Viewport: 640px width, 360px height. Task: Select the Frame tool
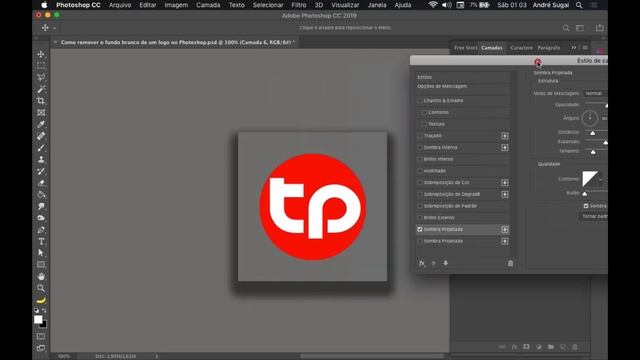coord(41,112)
